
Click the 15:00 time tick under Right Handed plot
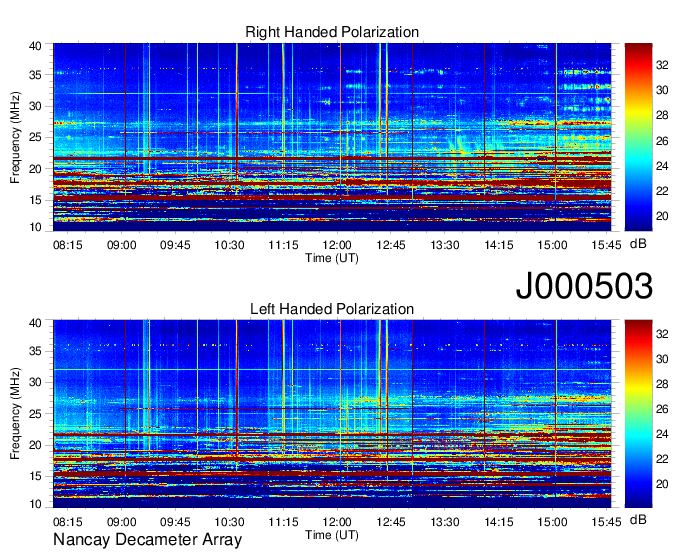[552, 245]
